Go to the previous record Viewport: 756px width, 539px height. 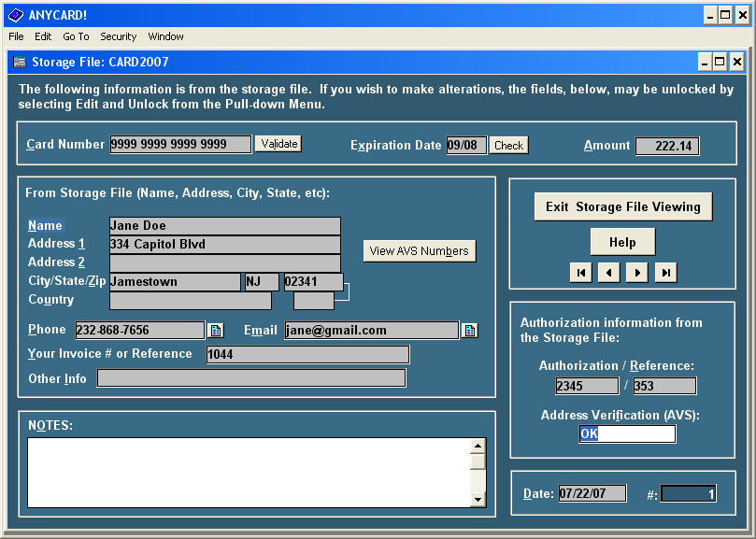609,273
